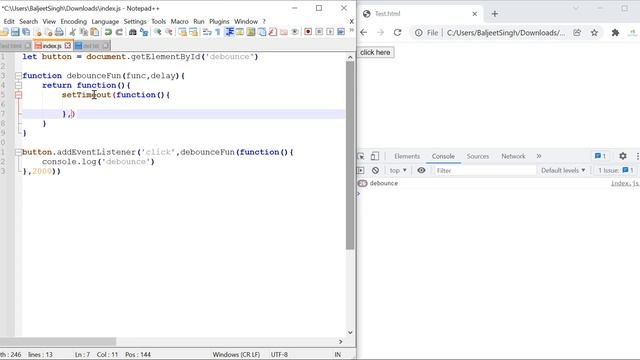Image resolution: width=640 pixels, height=360 pixels.
Task: Switch to the Elements tab in DevTools
Action: [407, 156]
